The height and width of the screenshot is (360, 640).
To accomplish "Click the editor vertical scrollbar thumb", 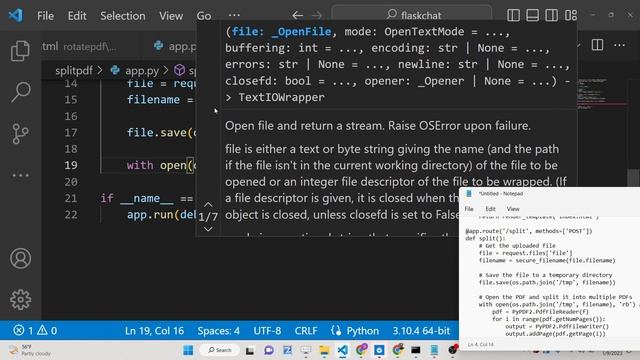I will [633, 177].
